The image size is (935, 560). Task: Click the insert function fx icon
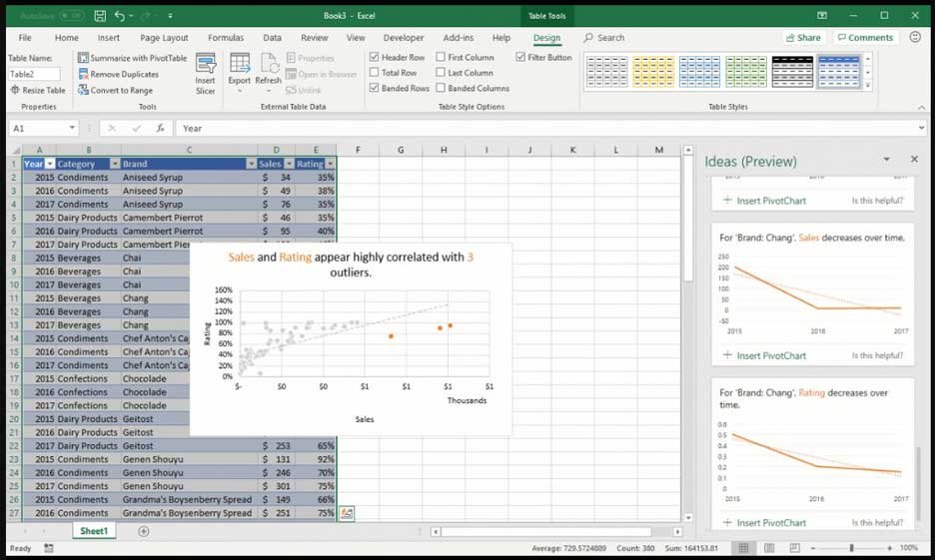click(160, 128)
